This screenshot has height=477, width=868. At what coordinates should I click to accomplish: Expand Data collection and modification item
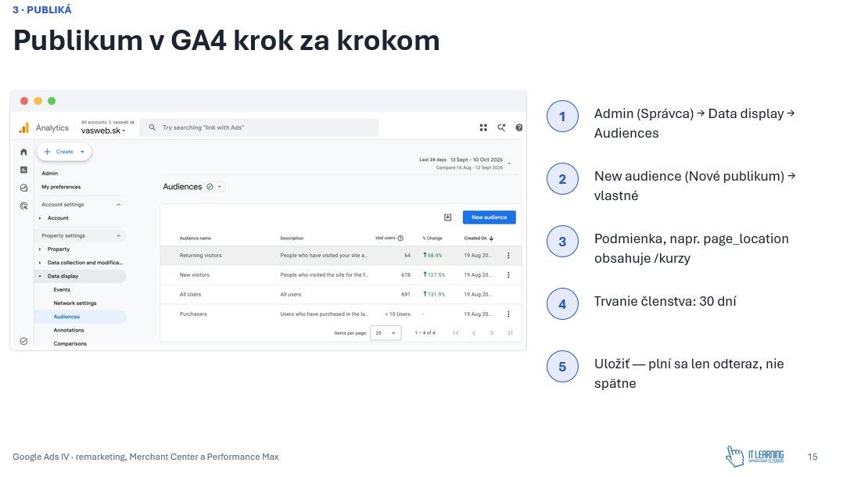tap(40, 263)
